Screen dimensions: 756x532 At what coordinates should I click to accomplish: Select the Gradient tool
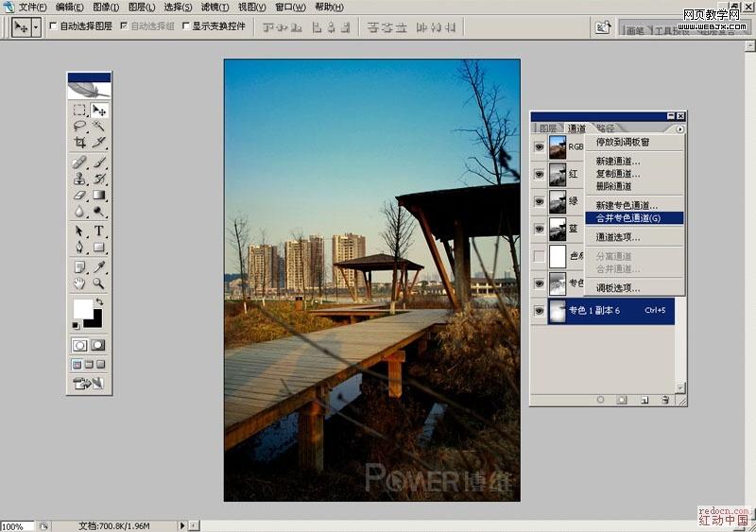click(99, 195)
